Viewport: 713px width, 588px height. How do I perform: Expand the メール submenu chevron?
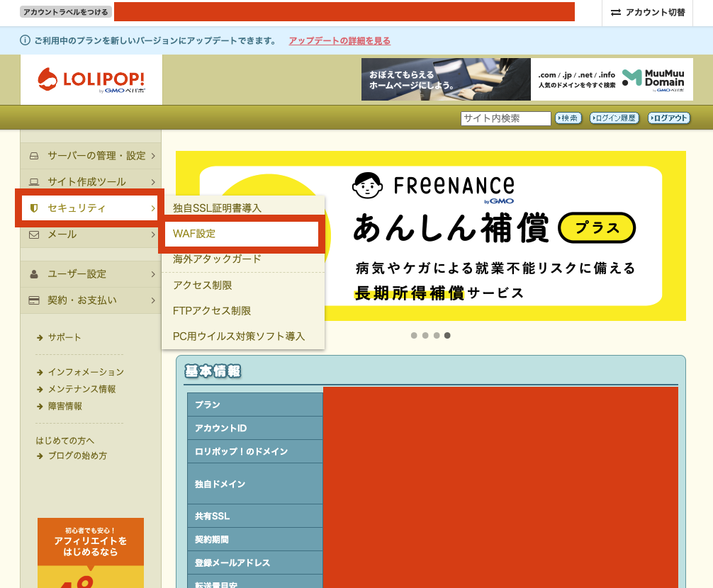tap(153, 234)
